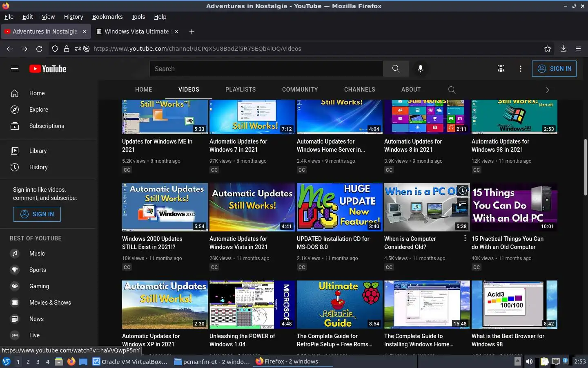
Task: Open RetroPie Ultimate Guide thumbnail
Action: [340, 305]
